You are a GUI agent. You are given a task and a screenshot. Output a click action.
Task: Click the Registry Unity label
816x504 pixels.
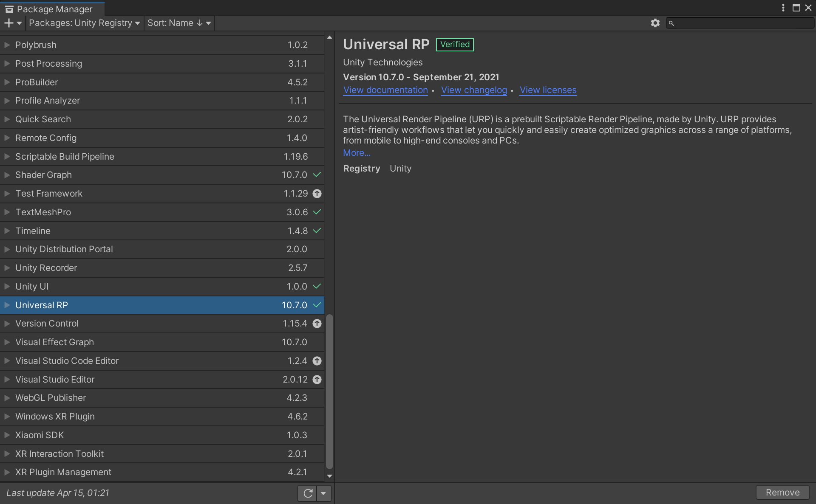(x=377, y=169)
